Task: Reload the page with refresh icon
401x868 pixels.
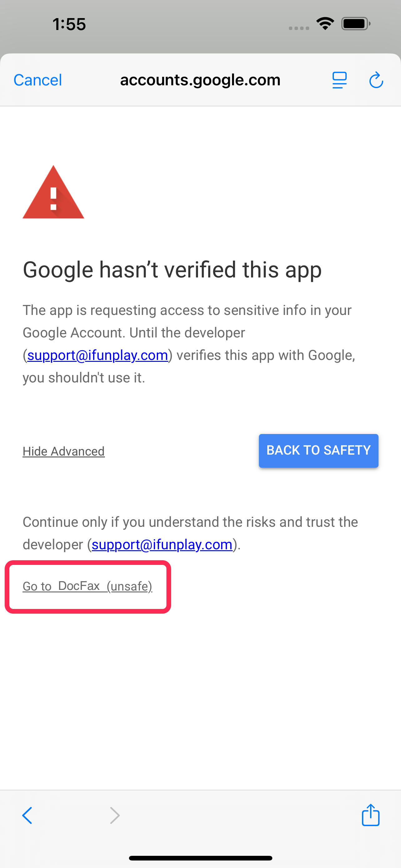Action: pyautogui.click(x=376, y=80)
